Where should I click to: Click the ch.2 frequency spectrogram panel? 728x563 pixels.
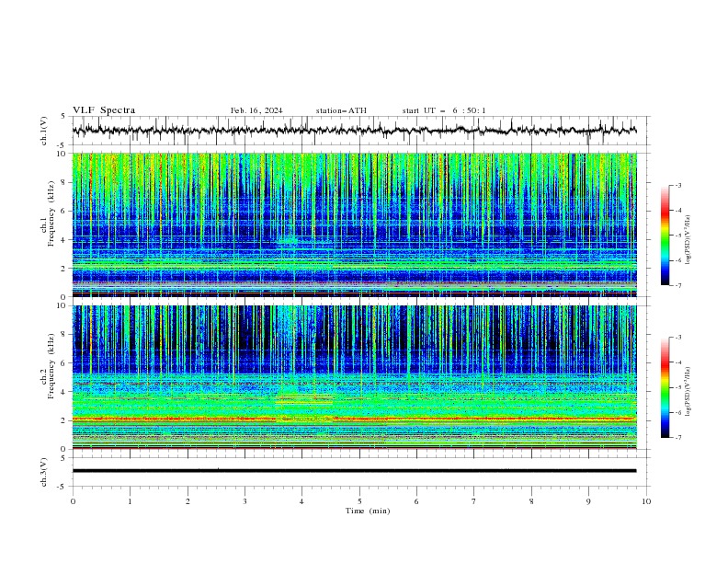(354, 377)
